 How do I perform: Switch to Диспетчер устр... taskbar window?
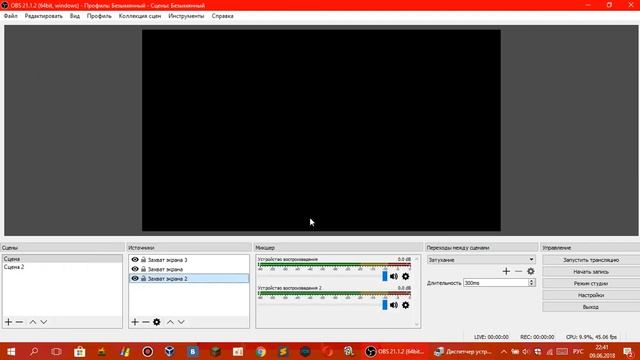pos(464,351)
